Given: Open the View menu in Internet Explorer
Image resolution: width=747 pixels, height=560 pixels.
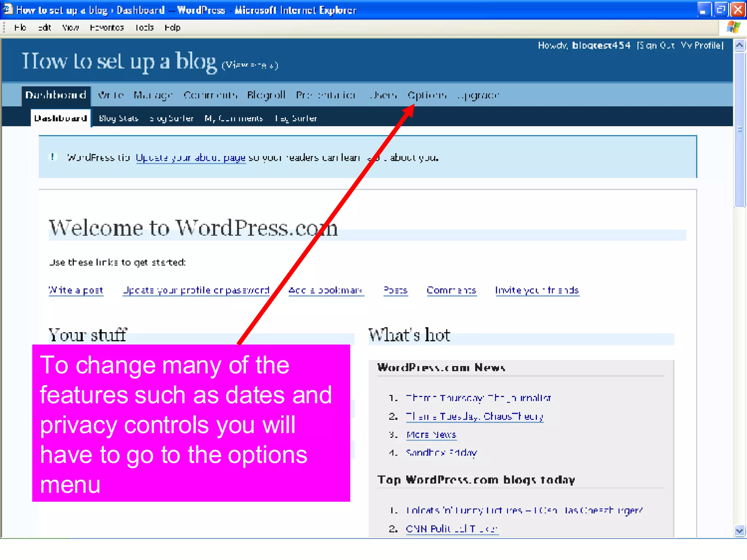Looking at the screenshot, I should pos(71,28).
